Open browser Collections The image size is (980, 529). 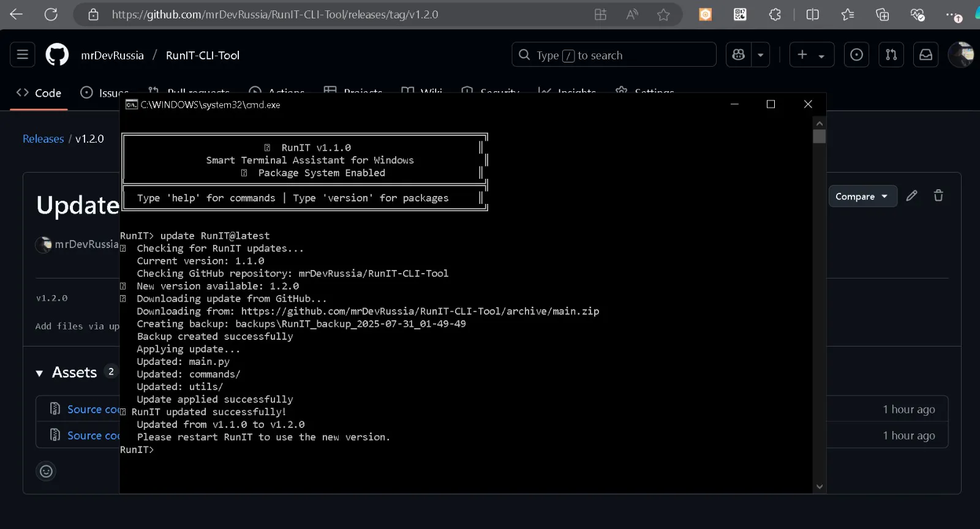883,15
